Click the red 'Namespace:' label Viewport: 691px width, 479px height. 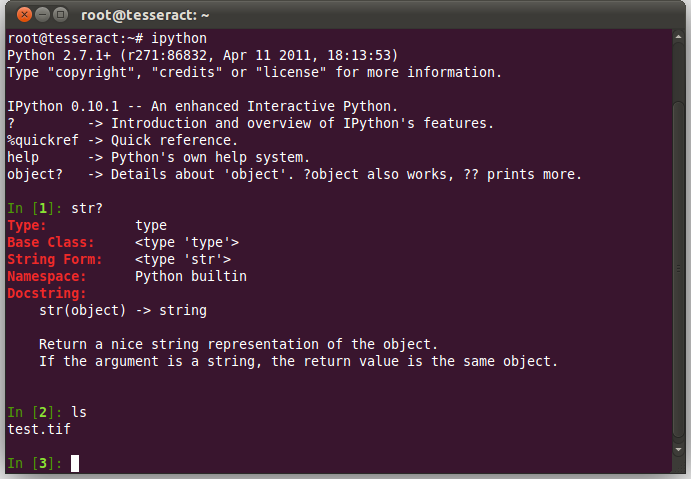pos(47,276)
